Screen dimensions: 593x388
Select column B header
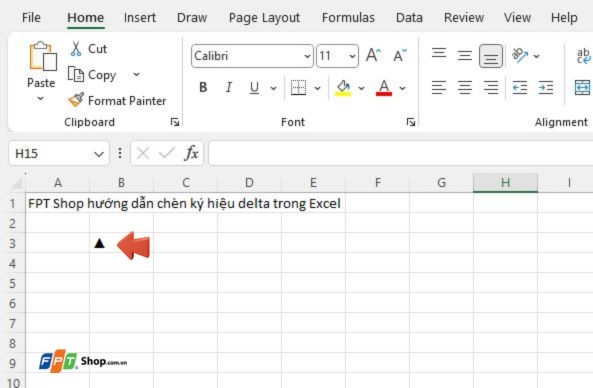pos(121,183)
